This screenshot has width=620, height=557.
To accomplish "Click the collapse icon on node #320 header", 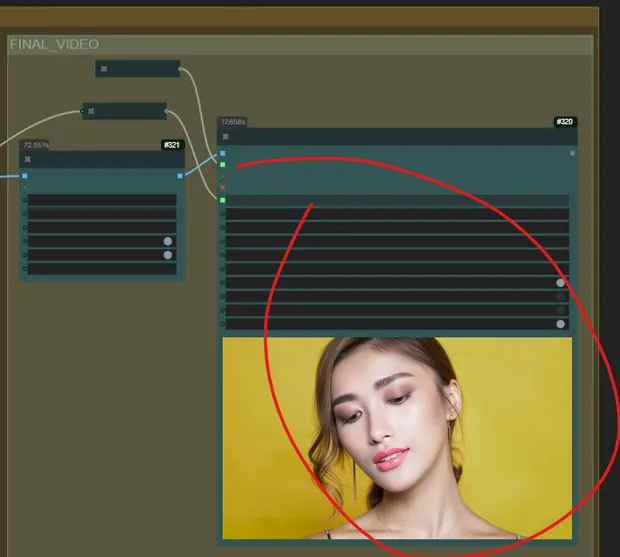I will click(x=226, y=137).
